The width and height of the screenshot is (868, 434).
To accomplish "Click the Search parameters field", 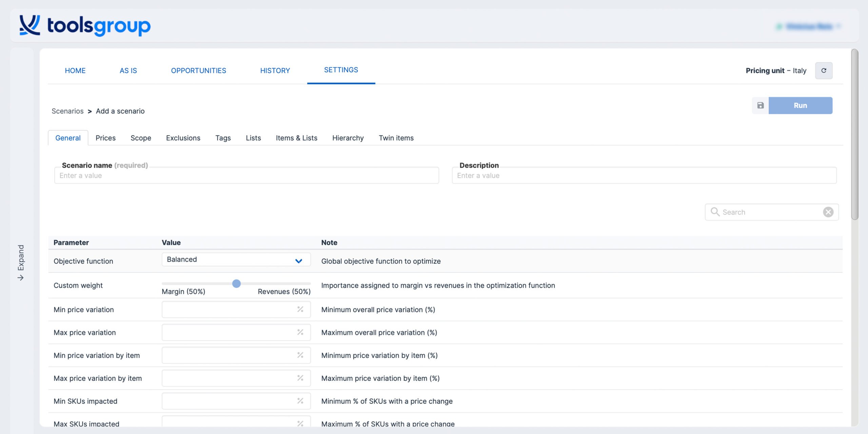I will (772, 212).
